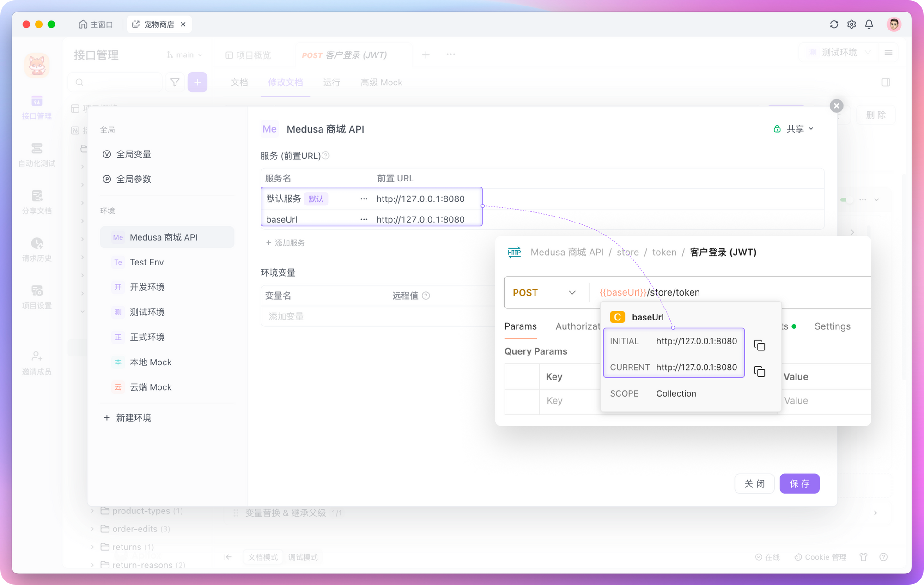Click the filter funnel icon

tap(175, 82)
